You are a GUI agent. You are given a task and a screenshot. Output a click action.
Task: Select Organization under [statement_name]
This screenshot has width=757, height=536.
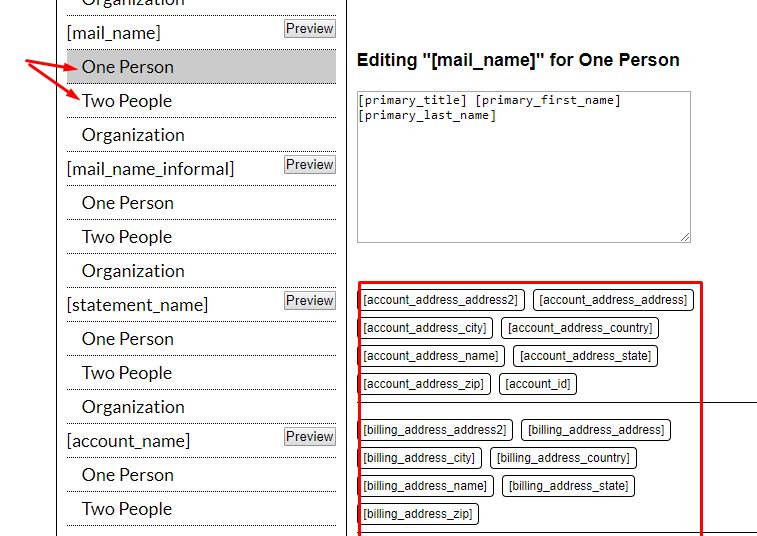coord(133,407)
